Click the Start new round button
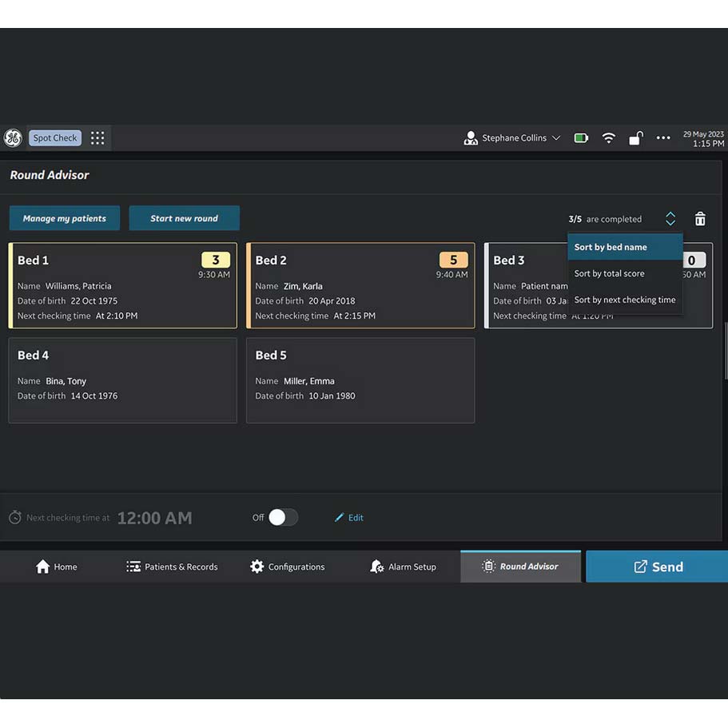 (184, 219)
